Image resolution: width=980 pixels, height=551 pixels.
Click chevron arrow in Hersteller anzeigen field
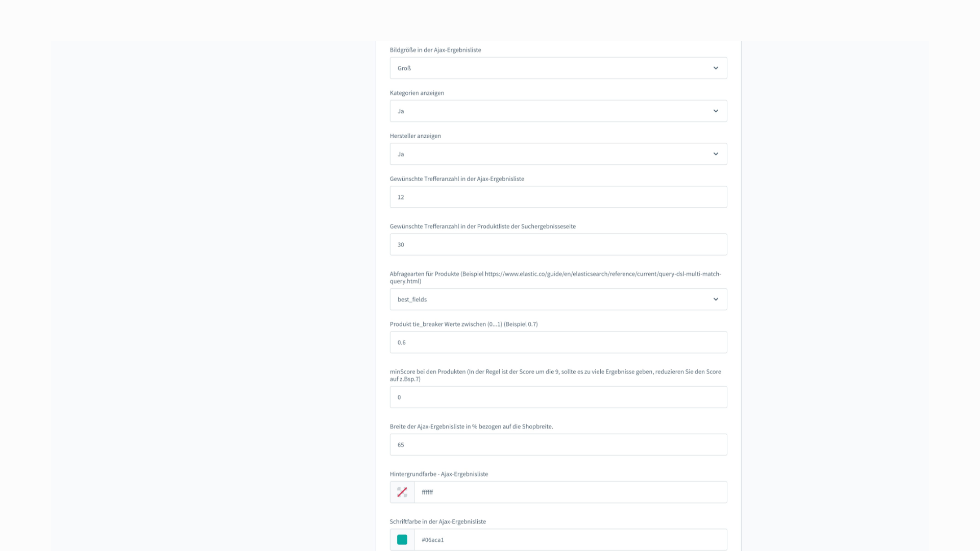click(x=716, y=154)
